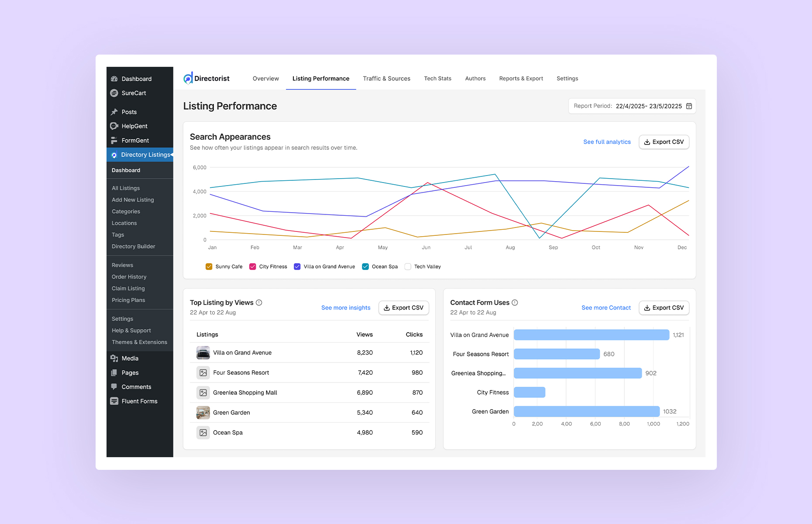This screenshot has height=524, width=812.
Task: Open the FormGent plugin icon
Action: click(114, 140)
